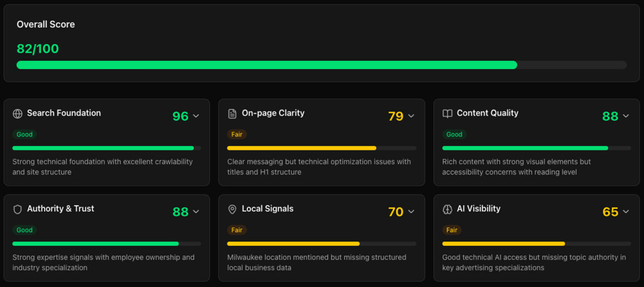Screen dimensions: 644x287
Task: Click the brain icon beside AI Visibility
Action: pyautogui.click(x=447, y=209)
